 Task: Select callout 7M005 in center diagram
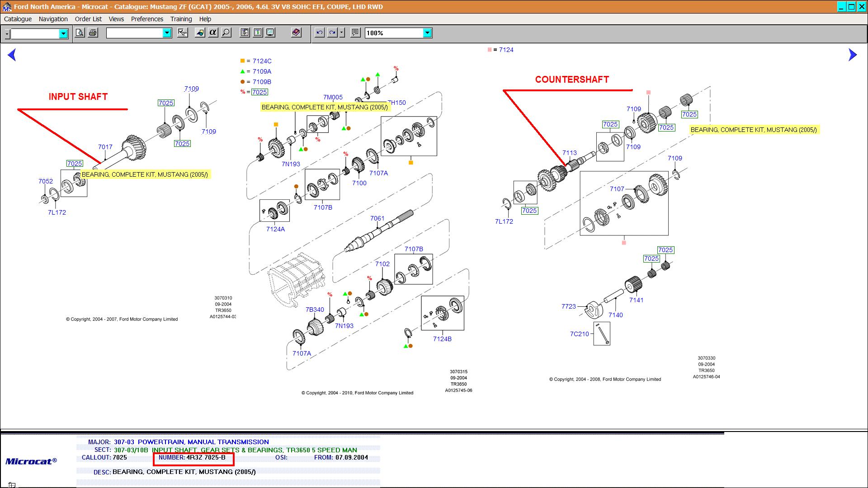333,97
